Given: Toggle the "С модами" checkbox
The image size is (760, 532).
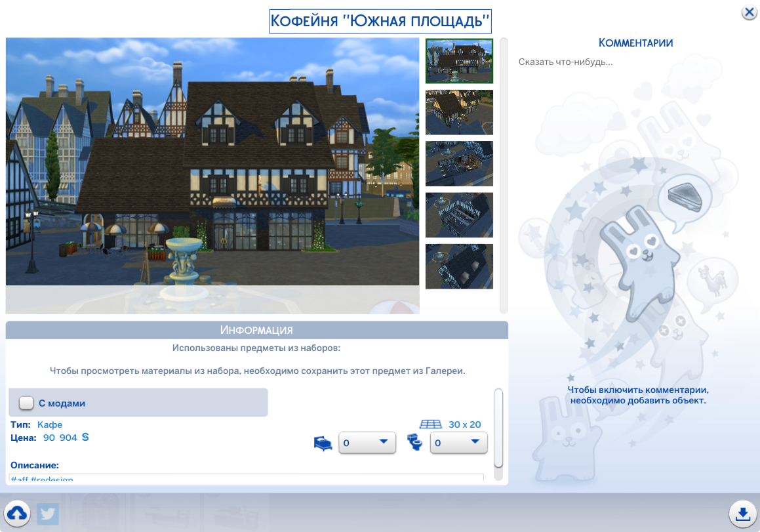Looking at the screenshot, I should pyautogui.click(x=26, y=403).
